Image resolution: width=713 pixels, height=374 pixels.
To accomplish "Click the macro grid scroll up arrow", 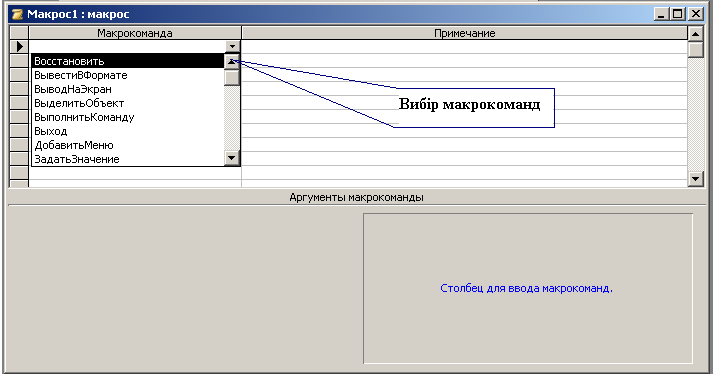I will [696, 34].
